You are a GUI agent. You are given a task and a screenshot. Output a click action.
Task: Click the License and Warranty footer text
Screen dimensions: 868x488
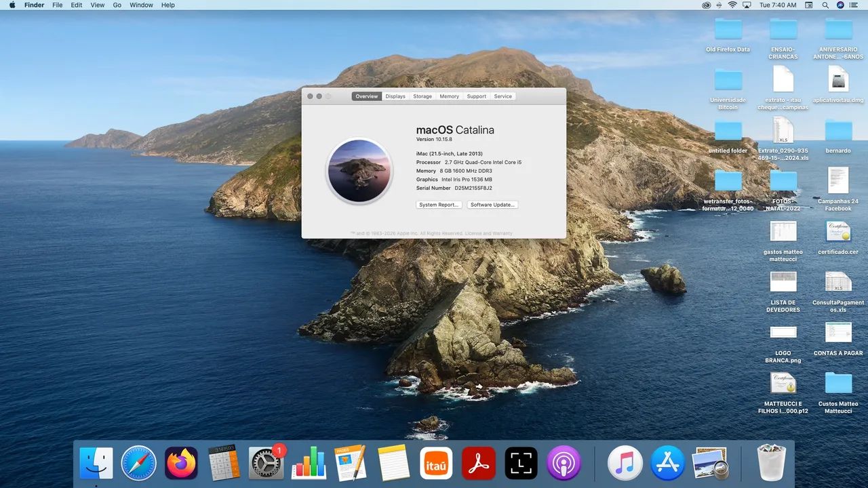(488, 233)
